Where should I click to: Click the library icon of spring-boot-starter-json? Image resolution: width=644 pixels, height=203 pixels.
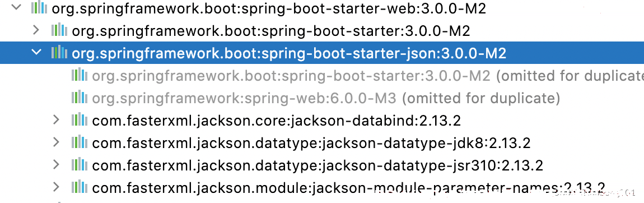[59, 53]
